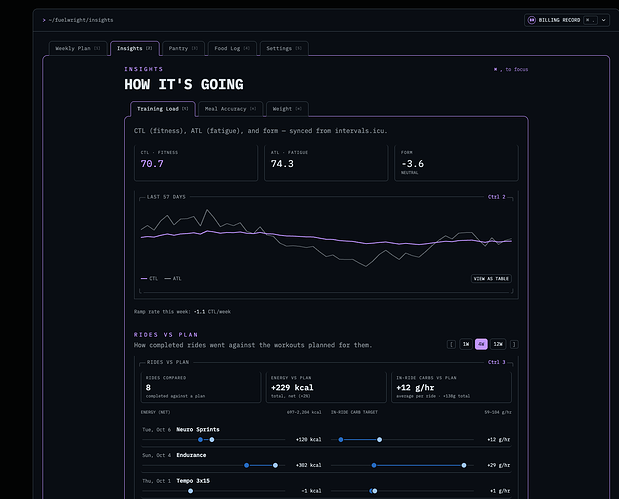This screenshot has width=619, height=499.
Task: Click the RIDES VS PLAN section heading
Action: 166,335
